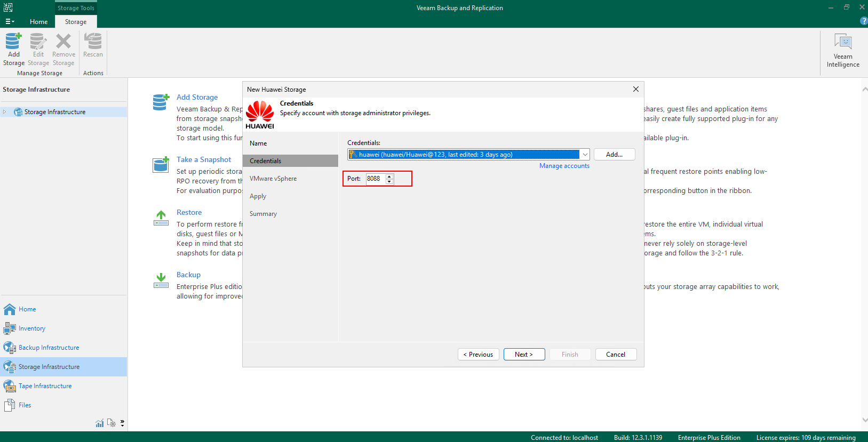Close the New Huawei Storage dialog

(636, 89)
